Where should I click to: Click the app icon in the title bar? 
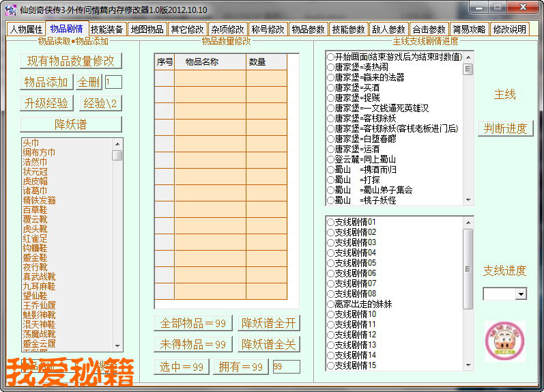[10, 10]
